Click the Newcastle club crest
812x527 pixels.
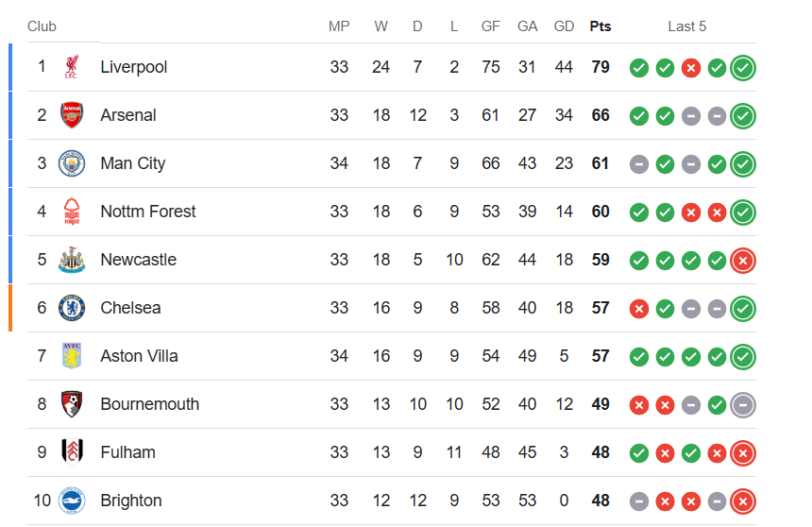(x=72, y=260)
